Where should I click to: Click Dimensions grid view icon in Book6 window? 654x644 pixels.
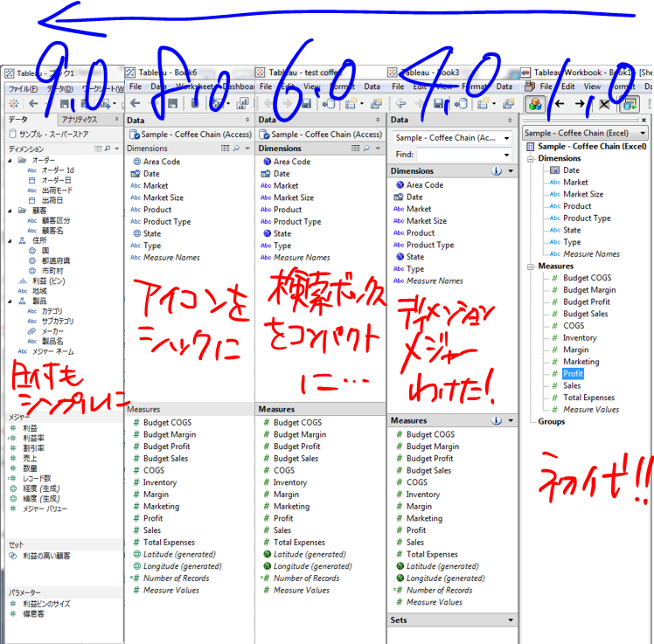(226, 148)
